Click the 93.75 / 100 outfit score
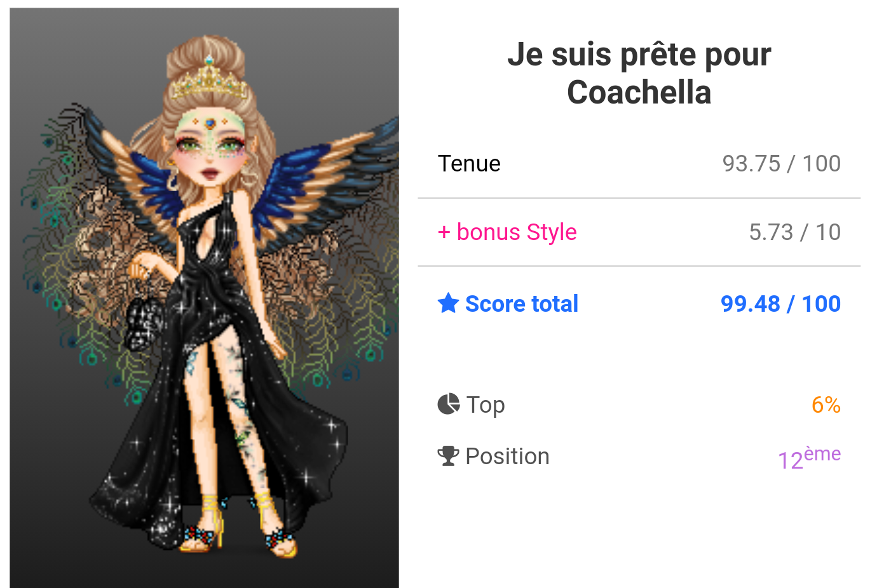The width and height of the screenshot is (891, 588). click(x=781, y=164)
